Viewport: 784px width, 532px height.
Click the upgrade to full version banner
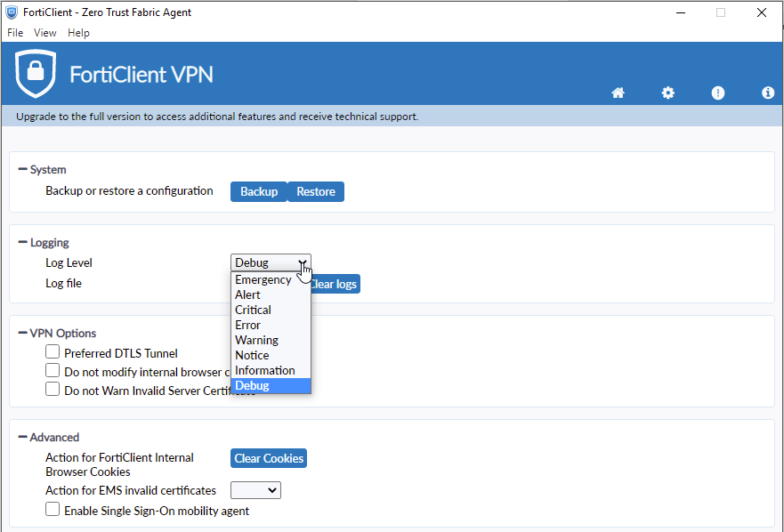(392, 116)
